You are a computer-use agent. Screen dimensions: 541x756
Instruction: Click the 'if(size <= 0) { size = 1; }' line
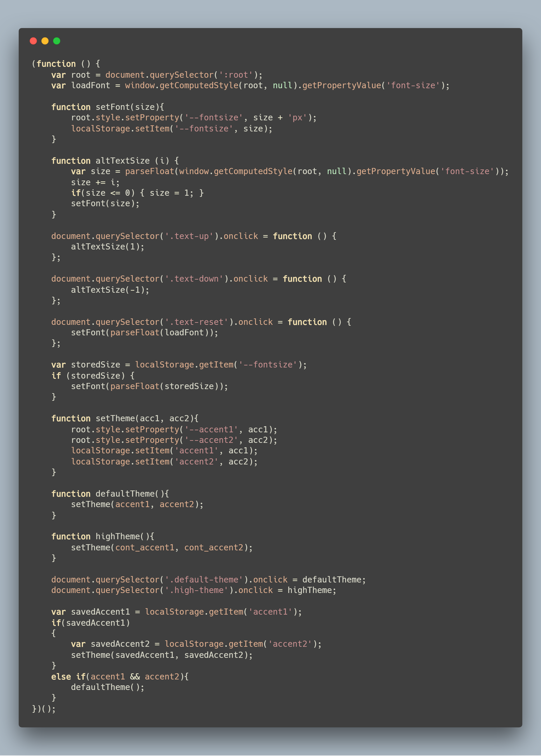[137, 193]
